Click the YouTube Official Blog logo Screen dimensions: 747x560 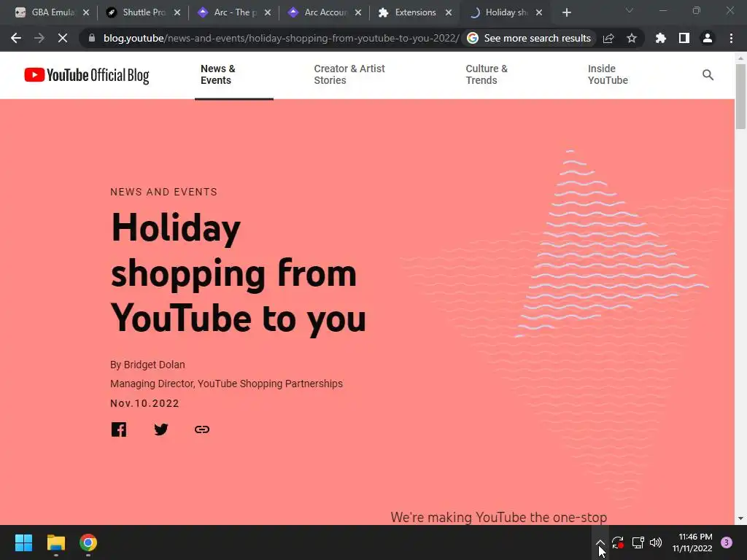click(87, 75)
